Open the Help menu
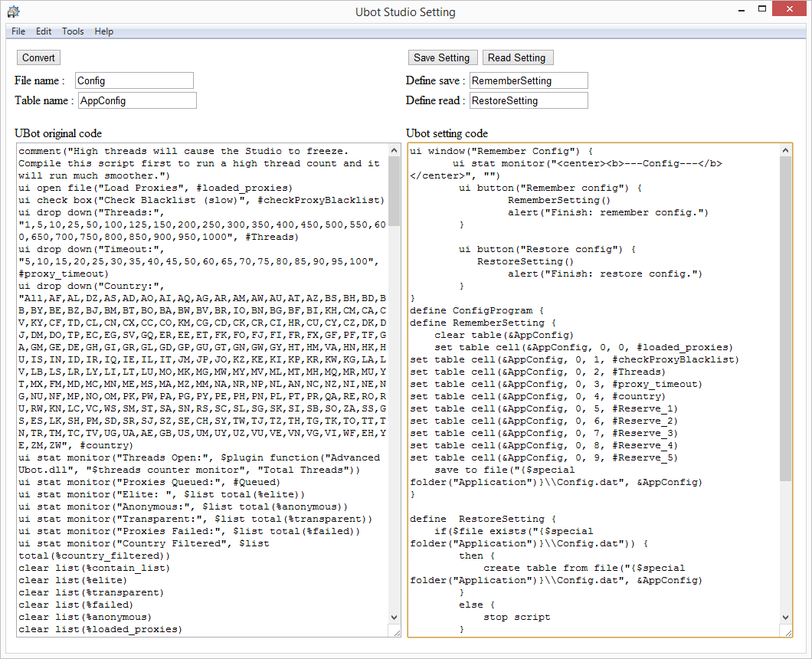 point(102,31)
